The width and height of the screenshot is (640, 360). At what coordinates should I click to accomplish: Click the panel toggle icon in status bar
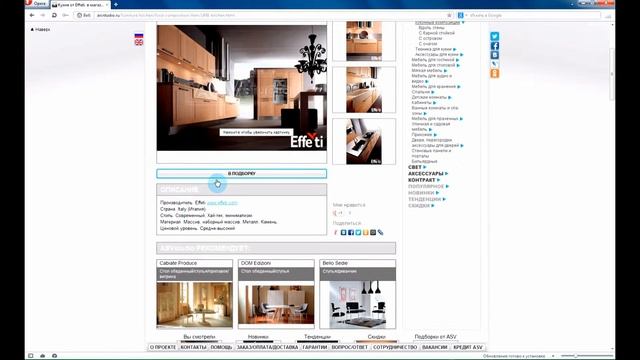click(x=31, y=356)
